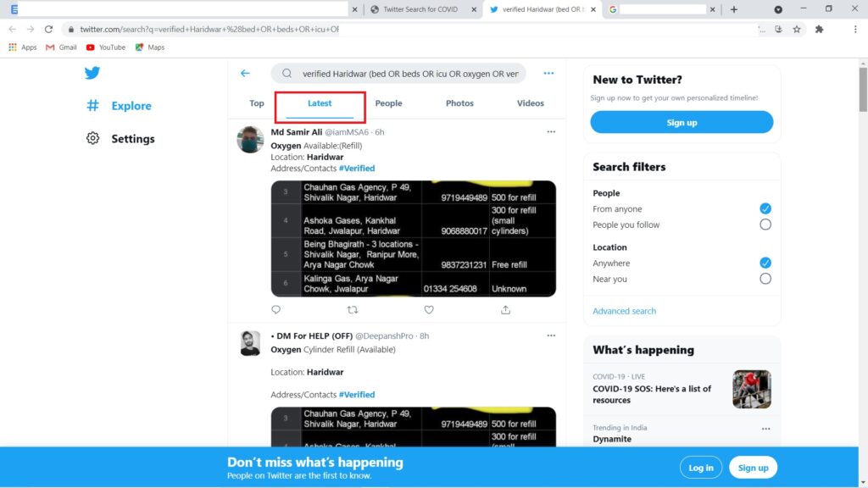
Task: Click the #Verified hashtag in Md Samir Ali's tweet
Action: [x=357, y=169]
